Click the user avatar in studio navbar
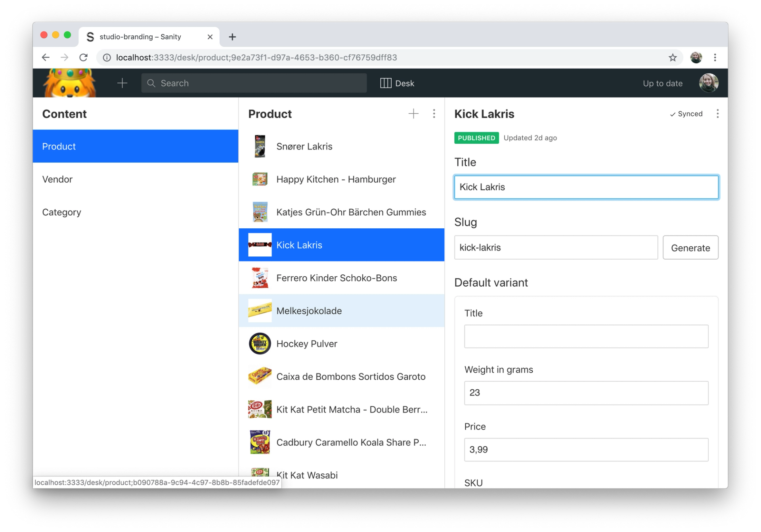 pos(708,83)
